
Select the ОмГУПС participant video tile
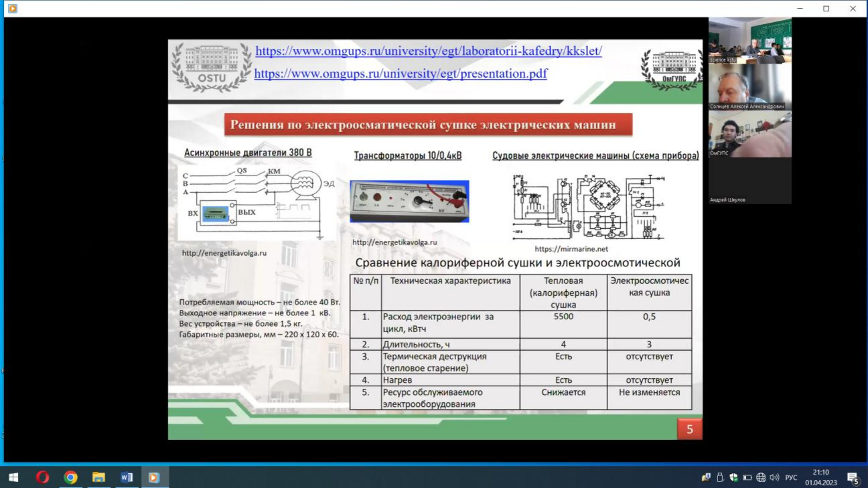[x=750, y=134]
